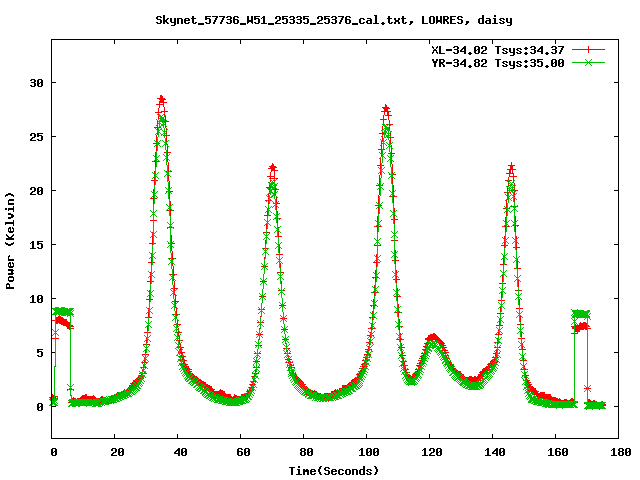Image resolution: width=640 pixels, height=480 pixels.
Task: Click the x-axis tick label 160
Action: coord(557,452)
